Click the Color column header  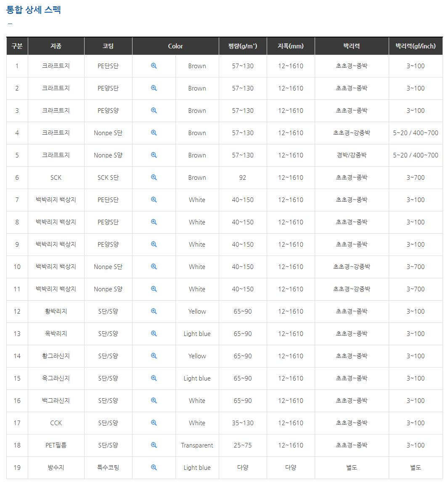[x=175, y=46]
